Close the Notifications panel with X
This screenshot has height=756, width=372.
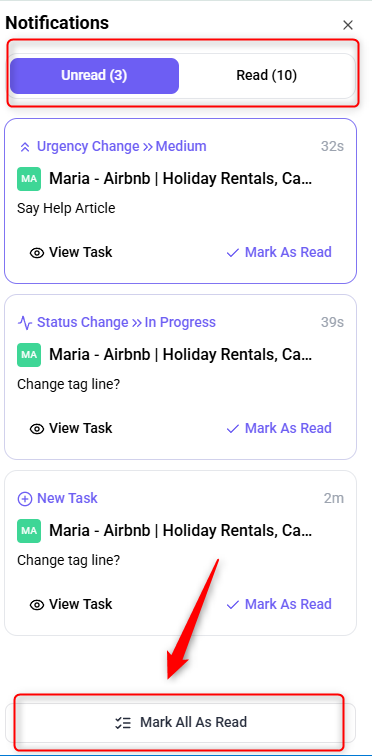[x=347, y=25]
